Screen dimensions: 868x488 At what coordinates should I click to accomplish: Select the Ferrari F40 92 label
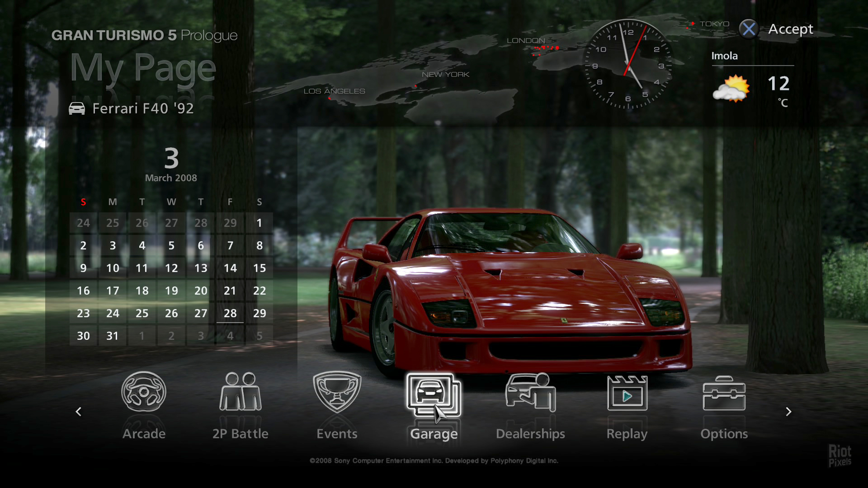(142, 108)
